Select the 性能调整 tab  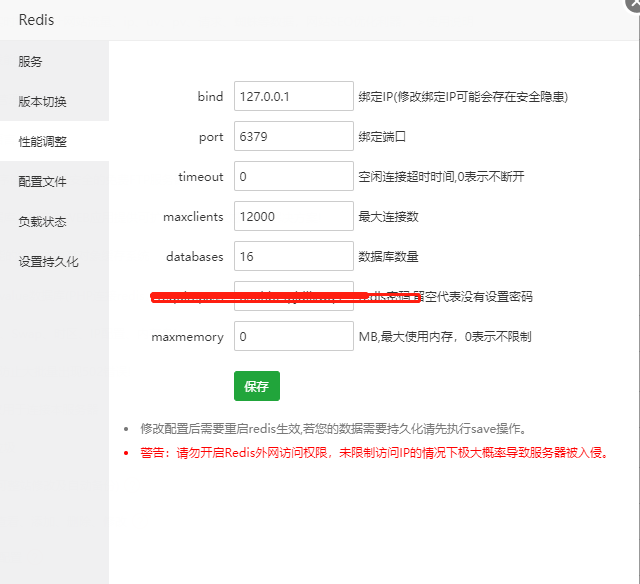pyautogui.click(x=54, y=141)
